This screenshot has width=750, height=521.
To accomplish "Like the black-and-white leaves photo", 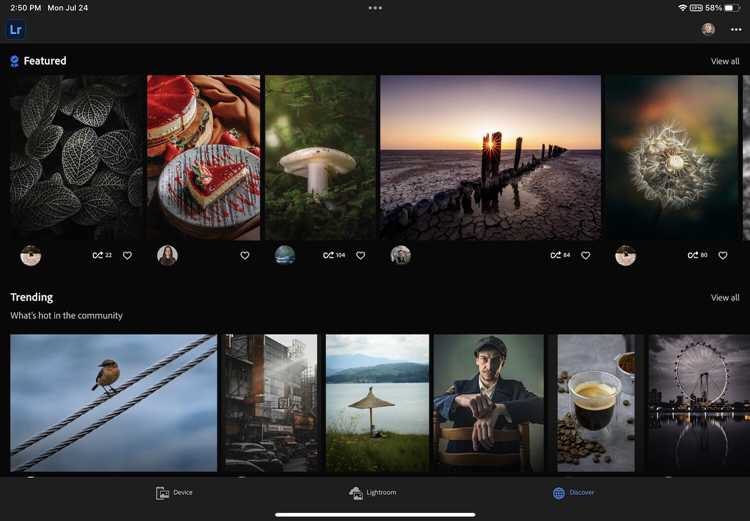I will tap(127, 255).
